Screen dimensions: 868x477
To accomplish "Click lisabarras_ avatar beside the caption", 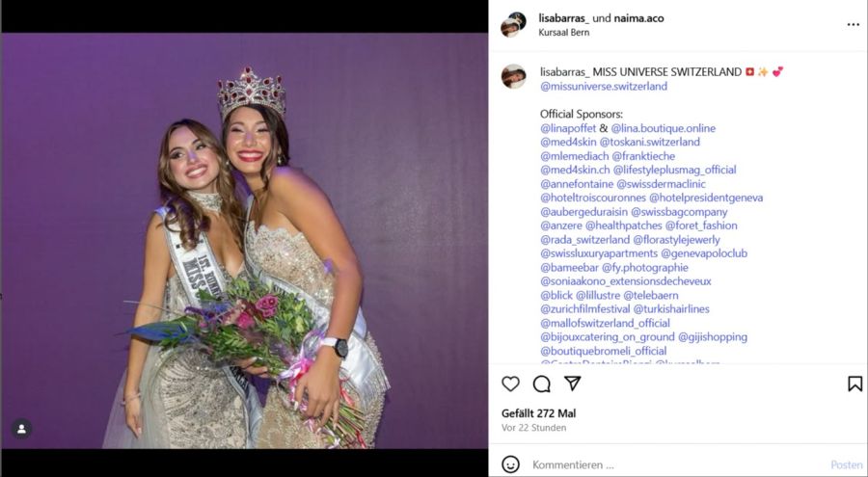I will pyautogui.click(x=513, y=76).
